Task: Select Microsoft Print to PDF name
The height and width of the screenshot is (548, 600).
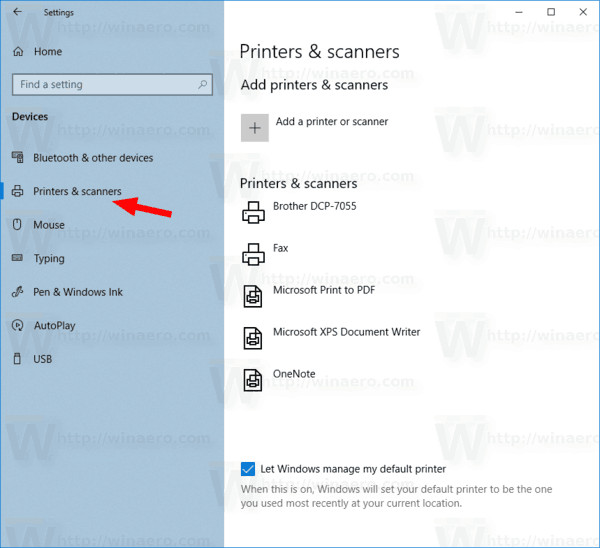Action: [x=324, y=290]
